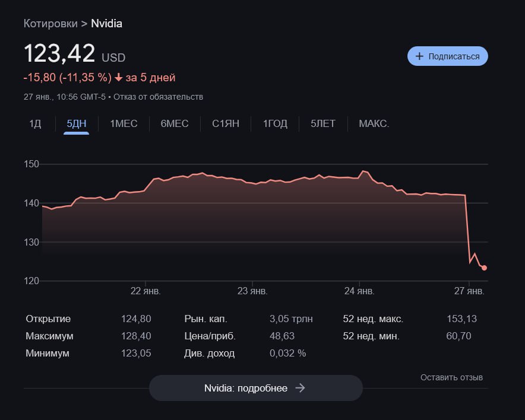Click the USD currency label
Screen dimensions: 525x420
pyautogui.click(x=113, y=58)
